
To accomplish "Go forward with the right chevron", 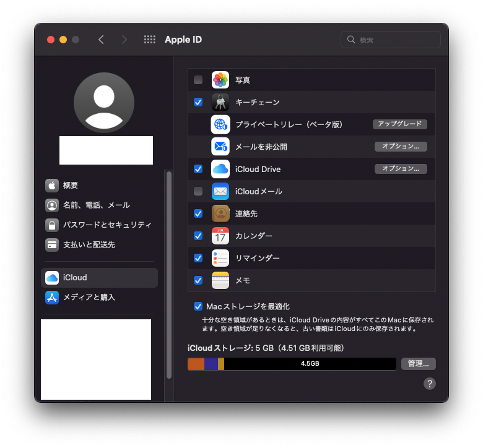I will click(124, 40).
